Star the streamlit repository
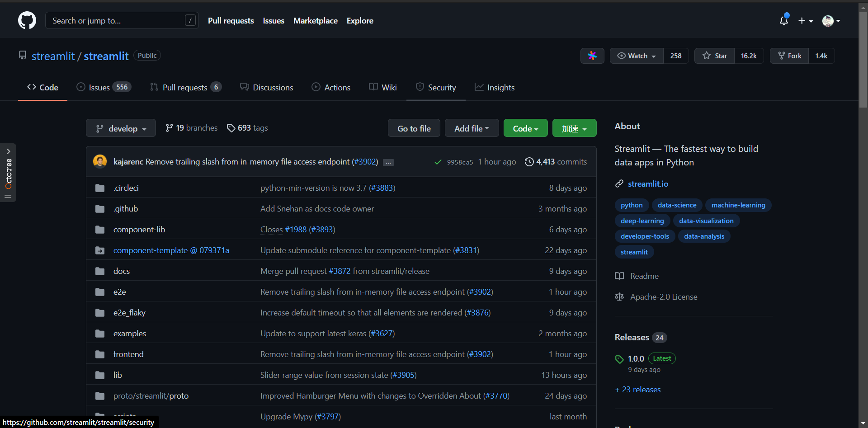868x428 pixels. tap(715, 56)
